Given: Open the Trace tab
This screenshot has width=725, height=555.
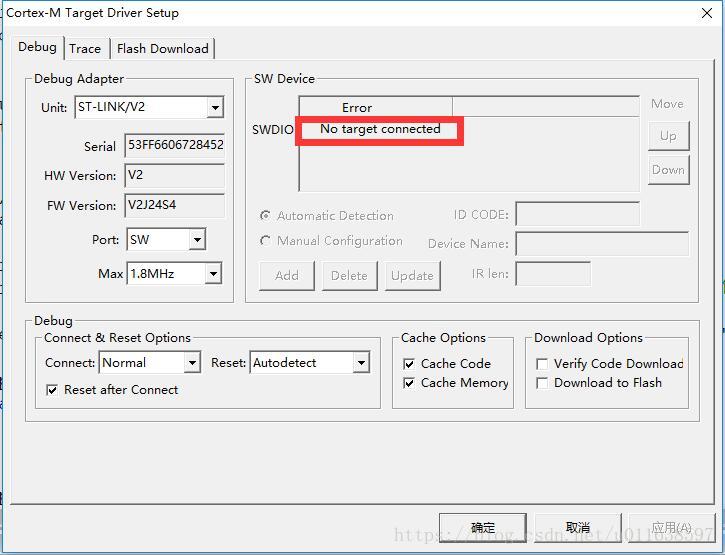Looking at the screenshot, I should 85,49.
